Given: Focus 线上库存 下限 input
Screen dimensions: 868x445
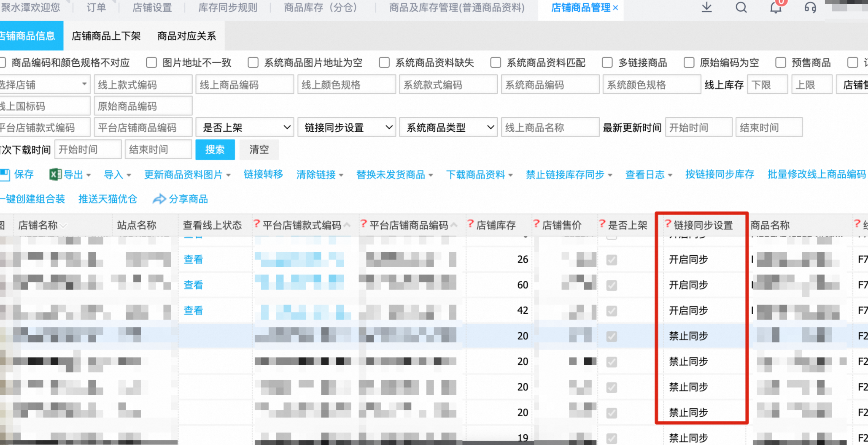Looking at the screenshot, I should pyautogui.click(x=767, y=84).
